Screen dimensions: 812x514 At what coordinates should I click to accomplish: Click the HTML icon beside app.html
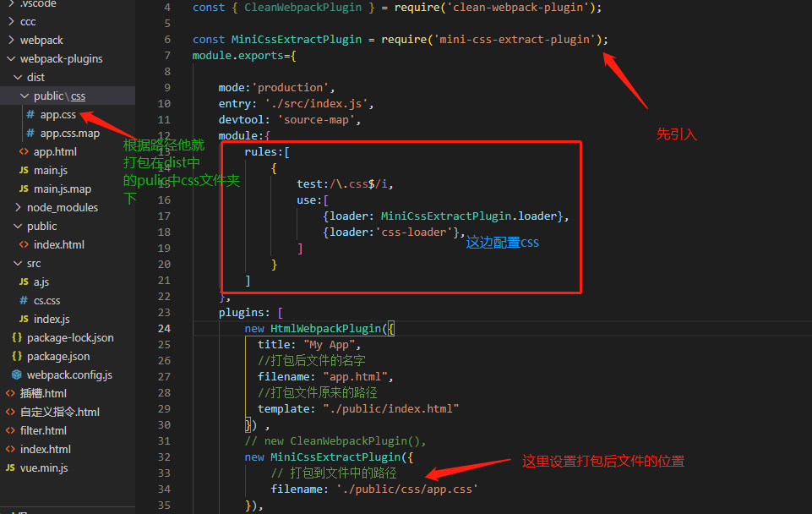[24, 152]
